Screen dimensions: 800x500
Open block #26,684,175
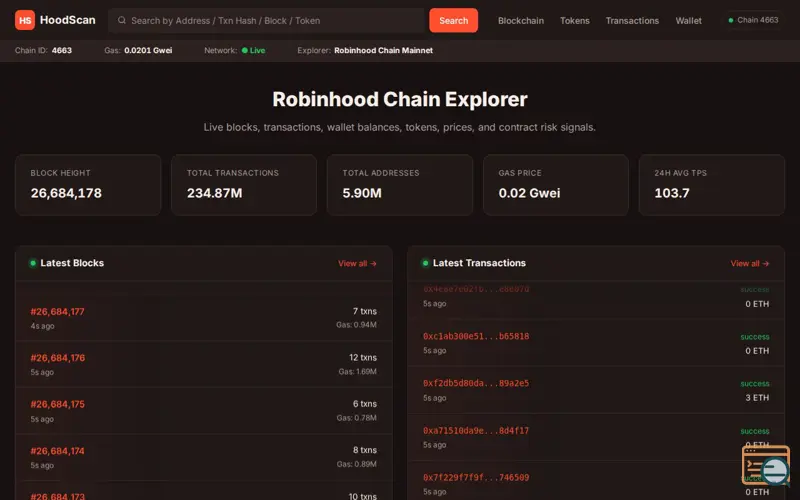tap(58, 405)
